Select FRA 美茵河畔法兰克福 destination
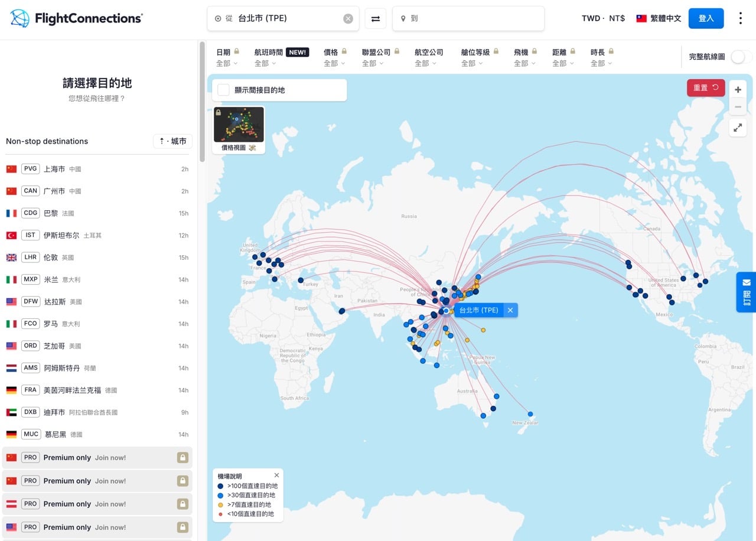 [x=97, y=390]
